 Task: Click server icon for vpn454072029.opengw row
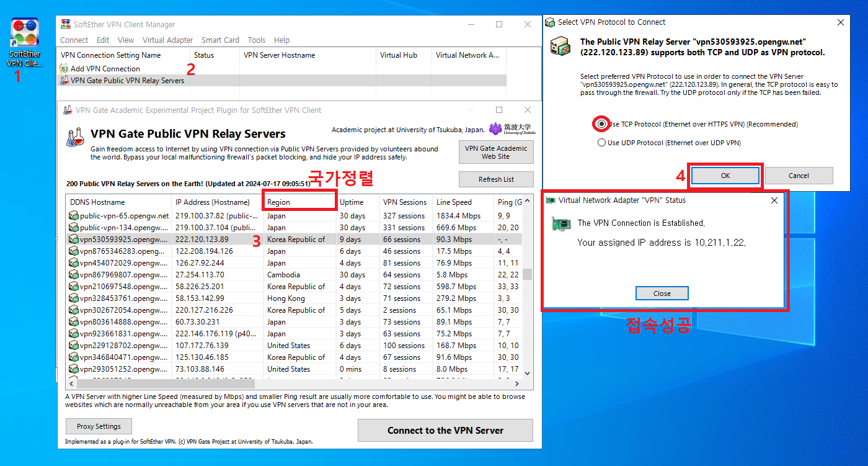pos(74,263)
